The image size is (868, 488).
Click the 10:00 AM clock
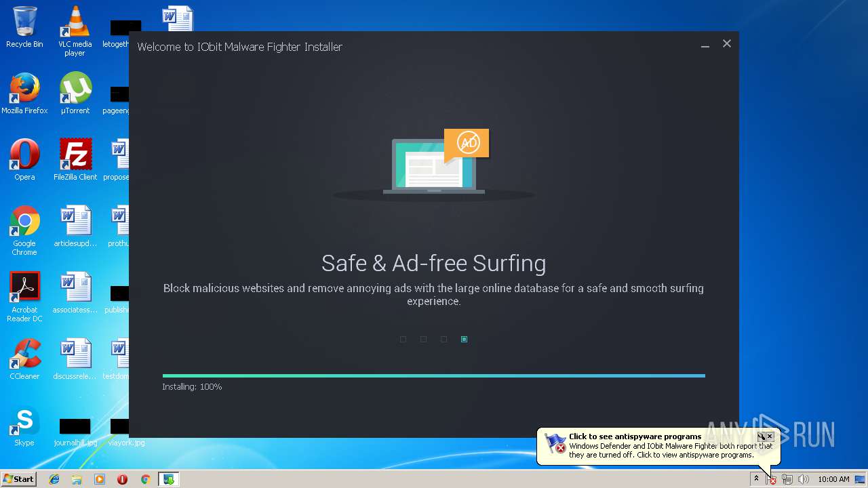[833, 479]
